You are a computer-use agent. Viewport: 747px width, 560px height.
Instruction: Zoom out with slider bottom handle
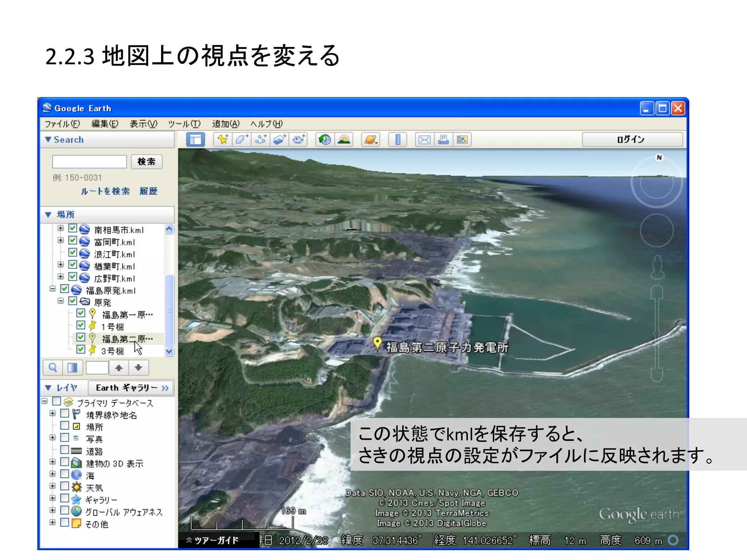657,375
